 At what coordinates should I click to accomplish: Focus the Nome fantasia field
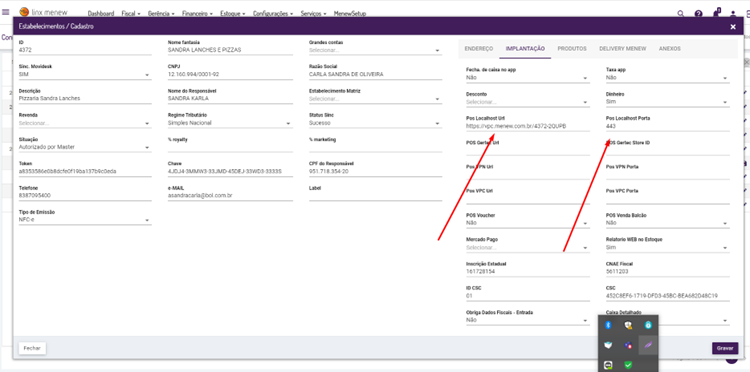(x=231, y=50)
